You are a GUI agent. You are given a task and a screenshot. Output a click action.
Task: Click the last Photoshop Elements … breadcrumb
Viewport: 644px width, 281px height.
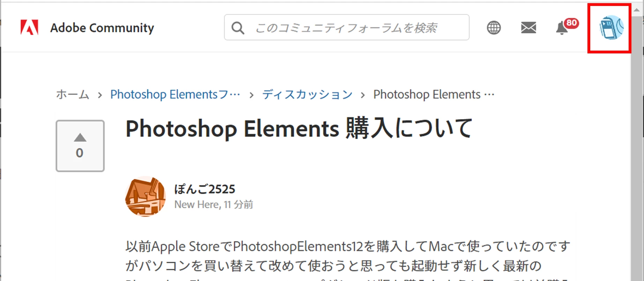tap(434, 95)
